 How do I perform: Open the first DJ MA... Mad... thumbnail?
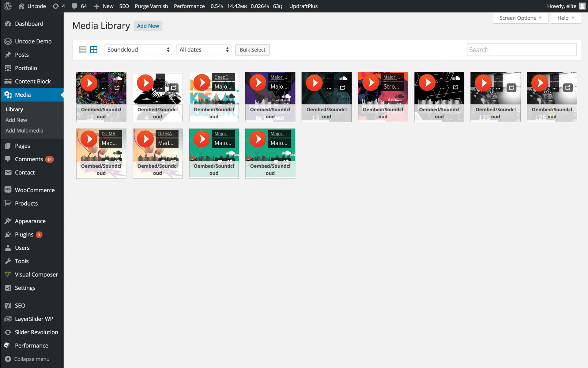coord(101,154)
